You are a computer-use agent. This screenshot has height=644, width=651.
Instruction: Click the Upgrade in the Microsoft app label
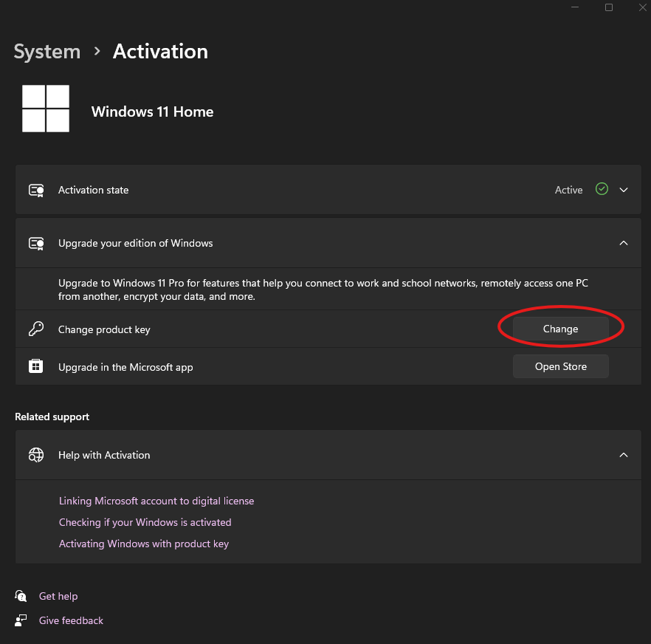[125, 367]
